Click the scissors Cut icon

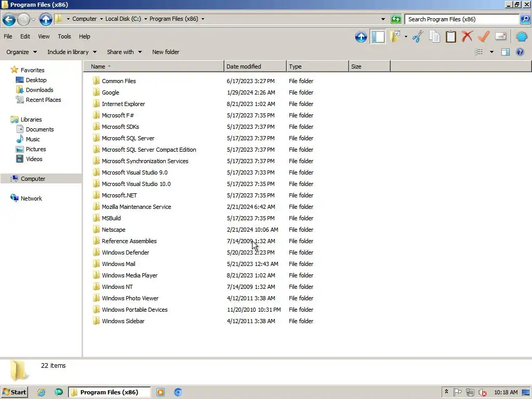pyautogui.click(x=418, y=37)
